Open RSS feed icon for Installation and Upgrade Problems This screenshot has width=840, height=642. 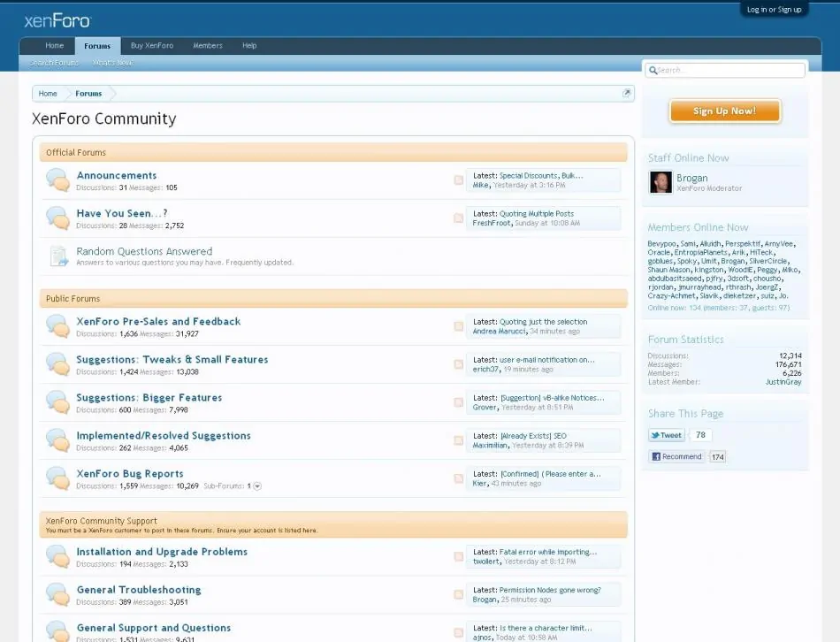pyautogui.click(x=459, y=557)
